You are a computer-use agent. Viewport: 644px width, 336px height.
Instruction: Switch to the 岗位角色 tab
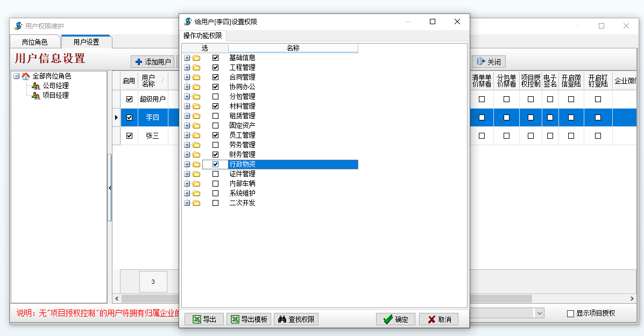click(34, 42)
